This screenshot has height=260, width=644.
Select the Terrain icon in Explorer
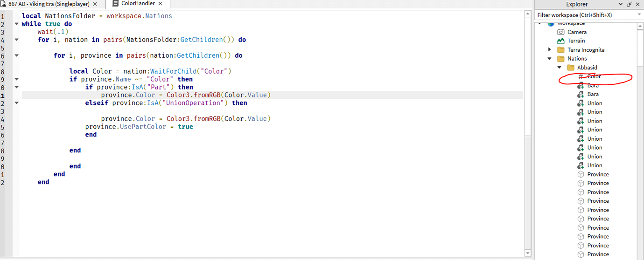pos(561,41)
